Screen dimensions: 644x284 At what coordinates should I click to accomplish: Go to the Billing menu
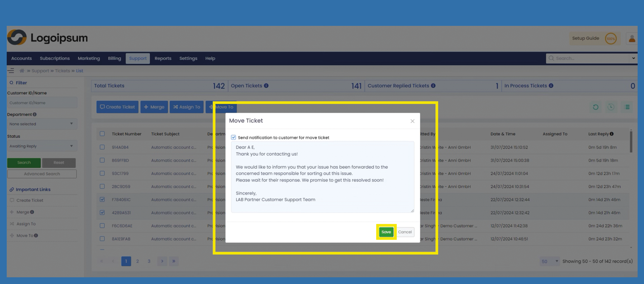click(114, 58)
